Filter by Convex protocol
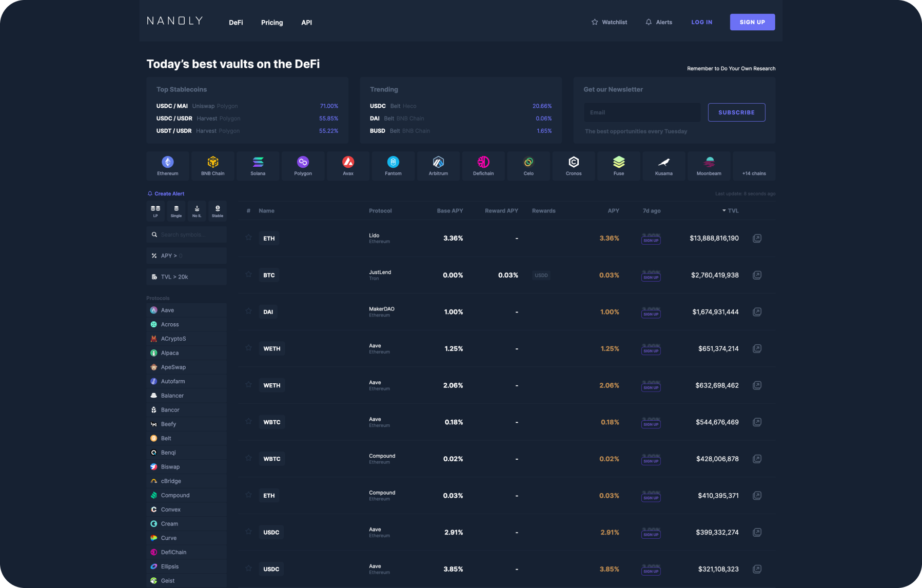This screenshot has height=588, width=922. point(186,509)
